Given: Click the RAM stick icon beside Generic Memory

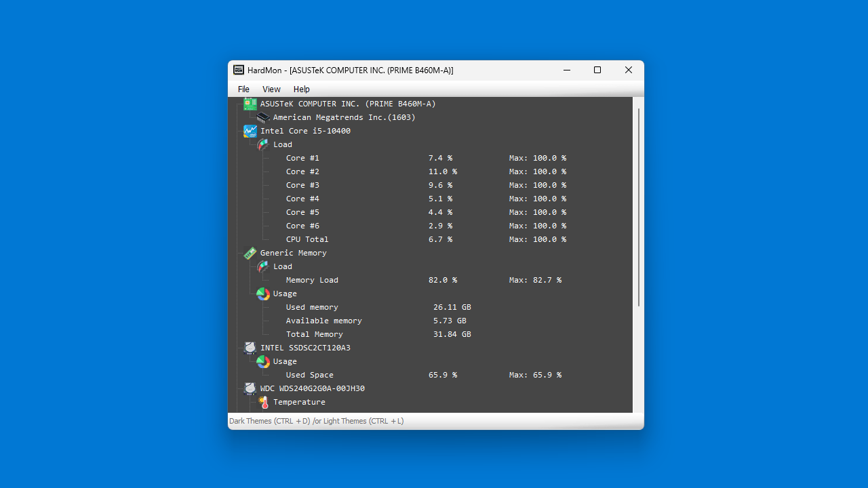Looking at the screenshot, I should 250,253.
